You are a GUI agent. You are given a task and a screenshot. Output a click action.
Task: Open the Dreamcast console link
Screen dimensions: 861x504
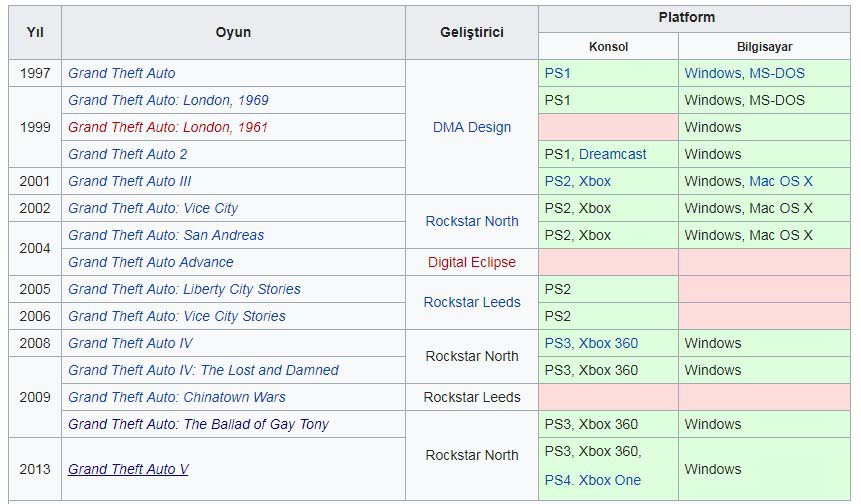612,154
